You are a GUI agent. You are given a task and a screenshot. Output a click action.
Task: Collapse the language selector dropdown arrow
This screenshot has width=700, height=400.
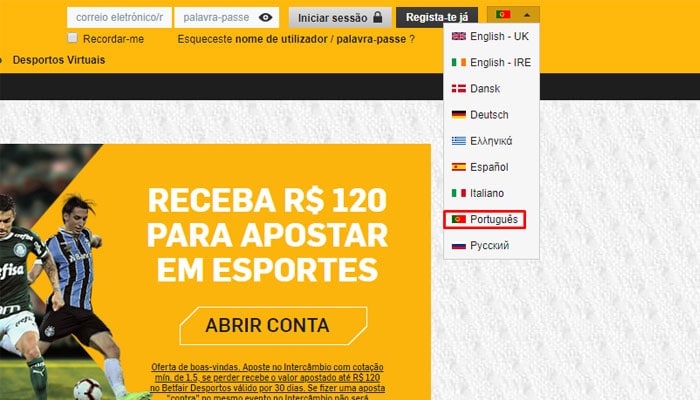pos(527,15)
